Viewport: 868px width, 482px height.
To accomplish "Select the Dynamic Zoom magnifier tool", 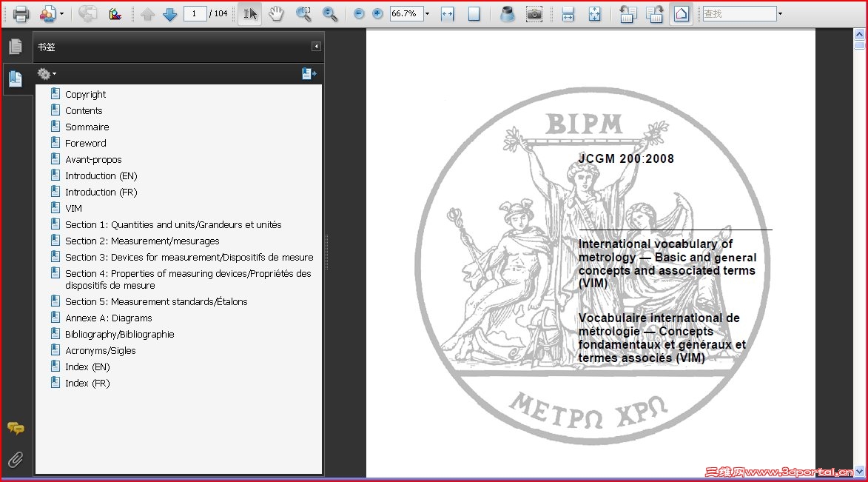I will point(330,14).
